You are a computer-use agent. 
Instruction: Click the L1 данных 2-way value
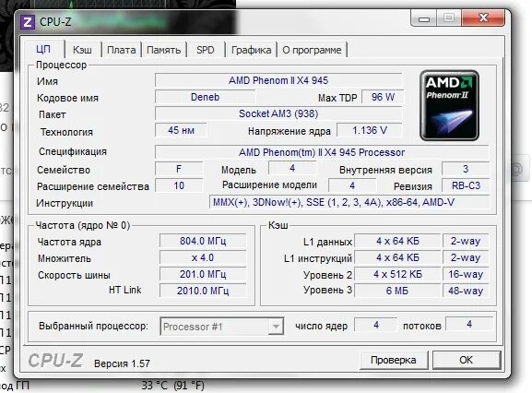466,241
